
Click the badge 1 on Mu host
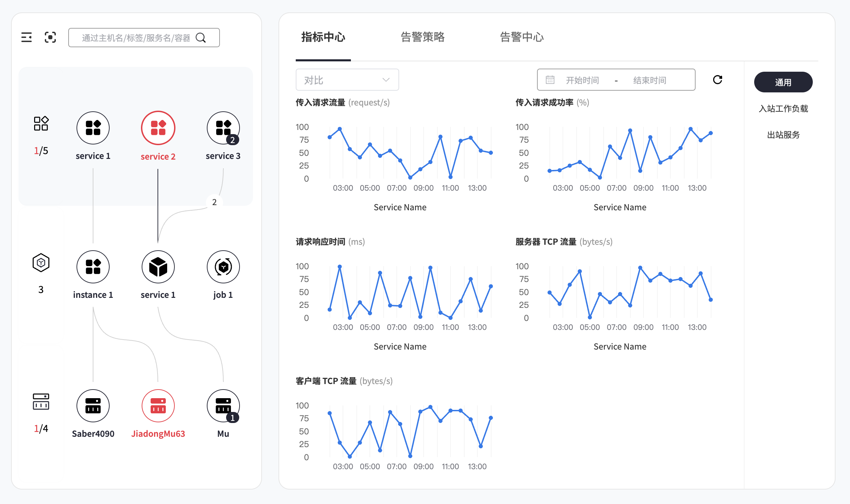(x=233, y=418)
